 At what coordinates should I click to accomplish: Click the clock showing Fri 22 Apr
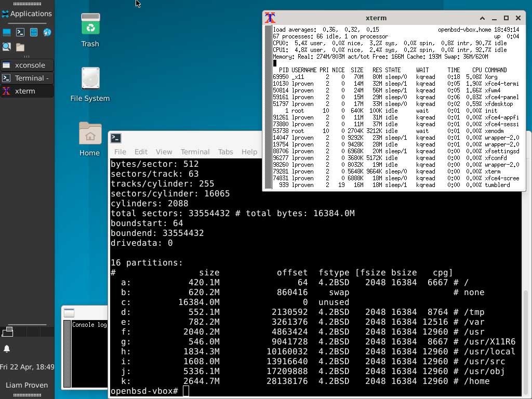tap(27, 367)
